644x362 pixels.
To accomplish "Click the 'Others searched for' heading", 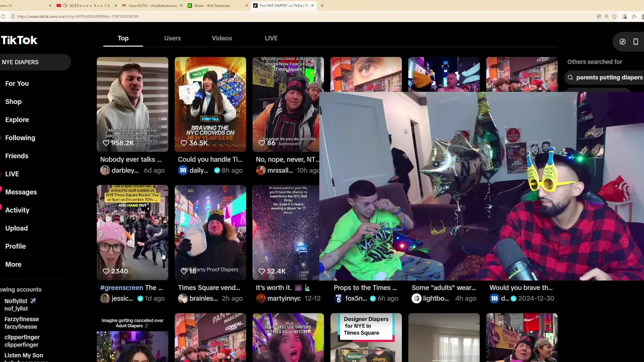I will [x=595, y=62].
